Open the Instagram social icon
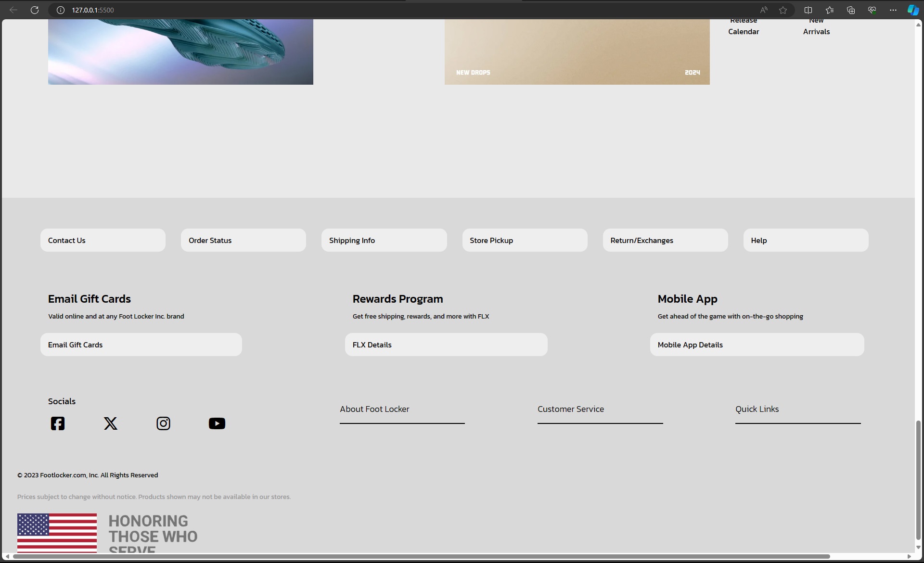Image resolution: width=924 pixels, height=563 pixels. (x=164, y=423)
